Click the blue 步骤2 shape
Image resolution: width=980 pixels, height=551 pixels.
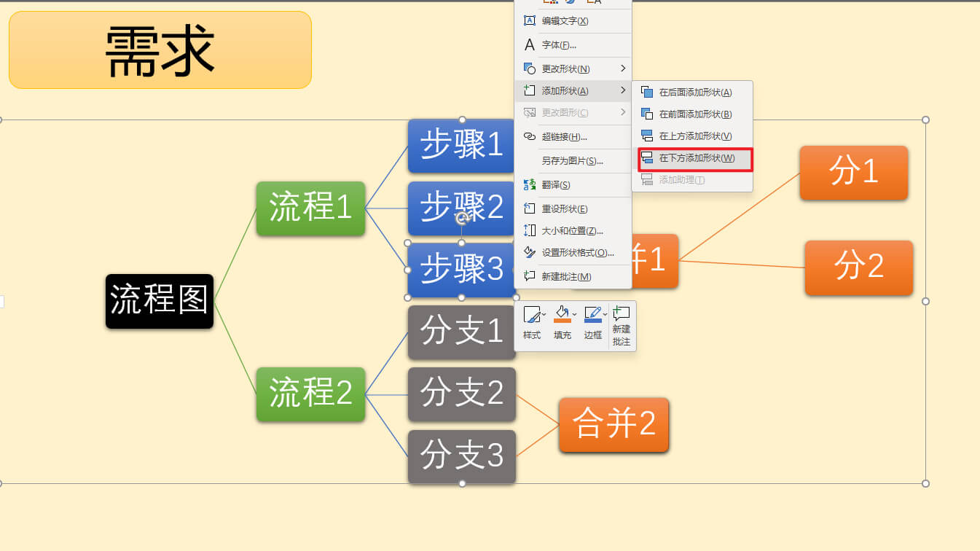click(461, 208)
